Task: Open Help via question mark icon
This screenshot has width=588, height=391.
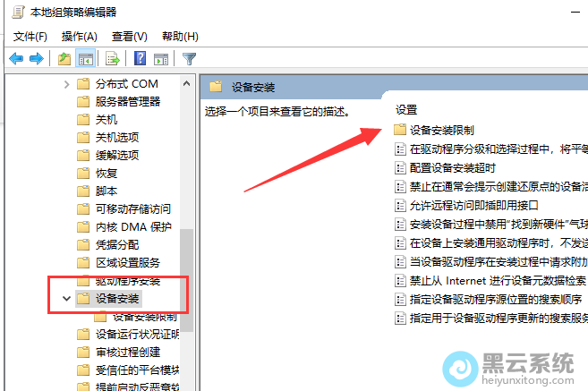Action: (x=140, y=58)
